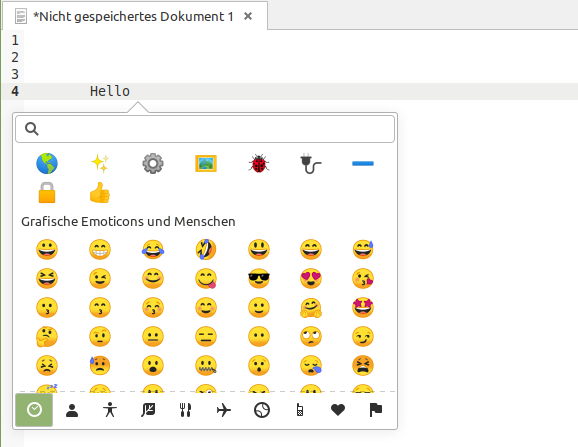Choose the face with raised eyebrow emoji
This screenshot has height=447, width=578.
click(x=100, y=337)
